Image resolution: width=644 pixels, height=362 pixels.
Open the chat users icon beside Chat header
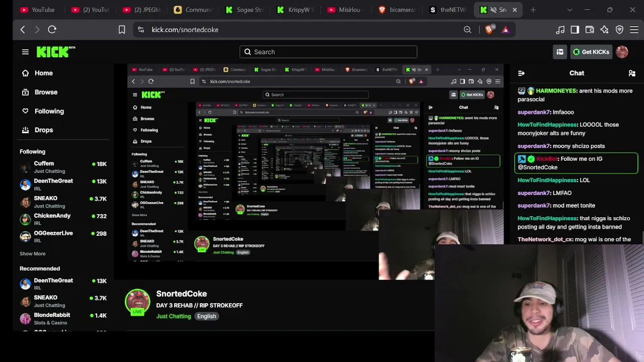tap(632, 73)
